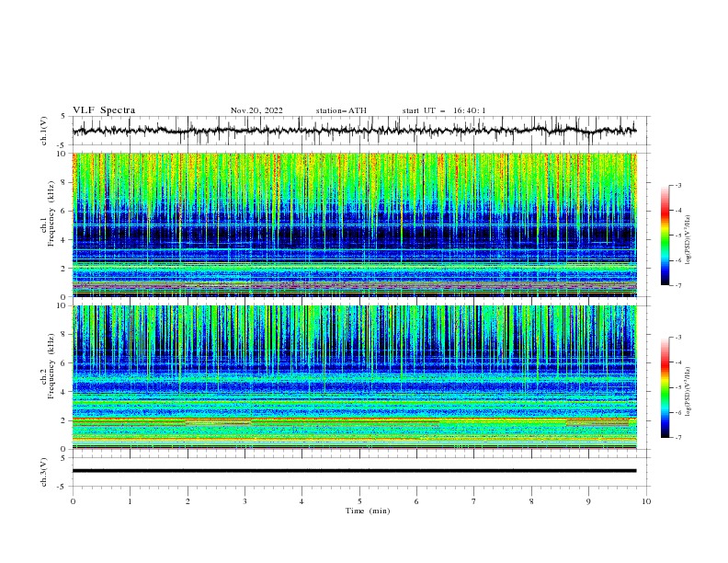Click the "5" voltage tick of ch.3 panel
Image resolution: width=728 pixels, height=563 pixels.
point(63,458)
